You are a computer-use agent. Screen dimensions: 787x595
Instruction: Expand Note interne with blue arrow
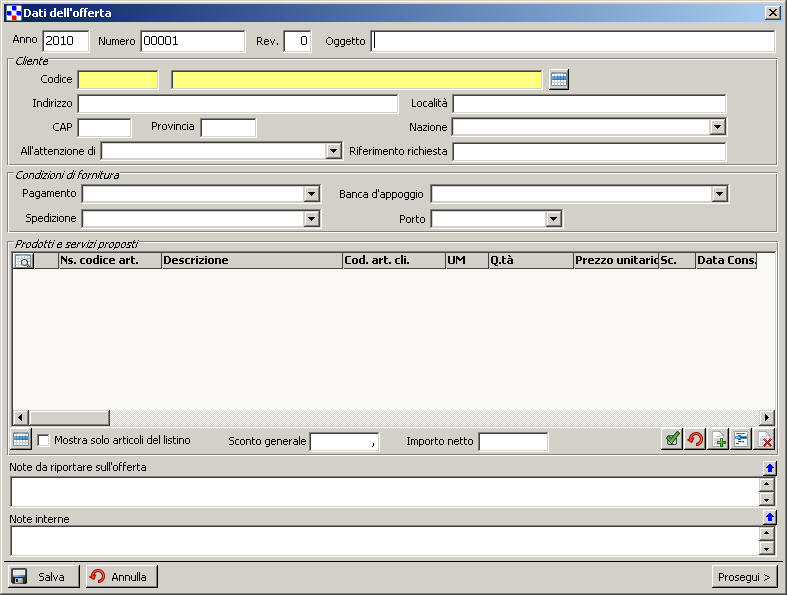point(769,518)
